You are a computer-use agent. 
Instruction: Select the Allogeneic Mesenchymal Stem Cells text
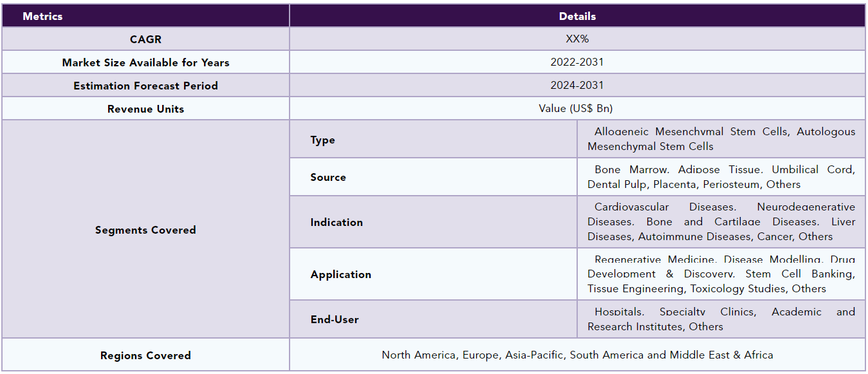point(691,132)
